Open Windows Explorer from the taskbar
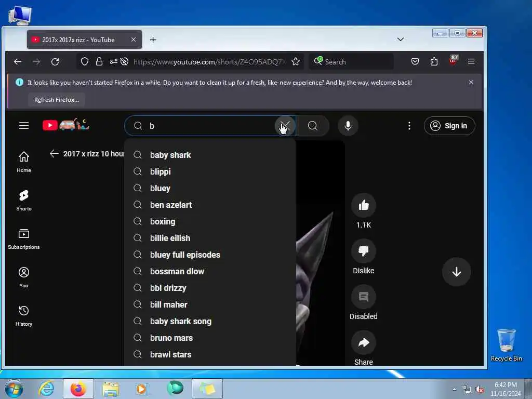532x399 pixels. 111,389
